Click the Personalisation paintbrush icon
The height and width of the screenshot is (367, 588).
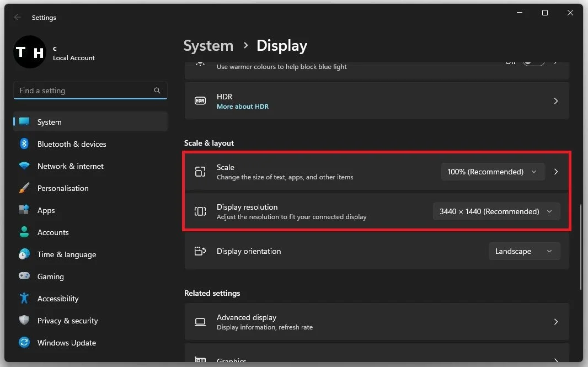(24, 188)
